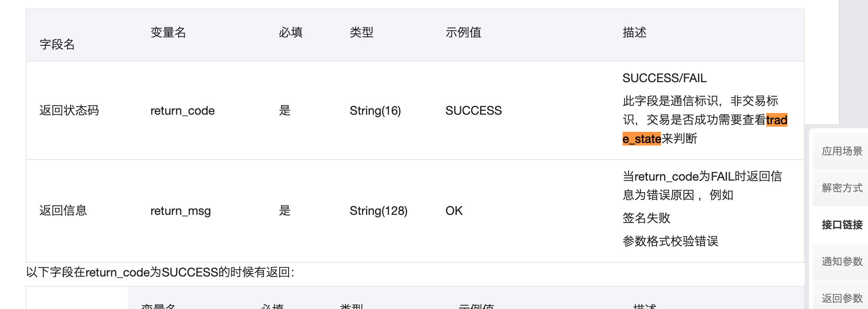Click the 描述 header in the top table
This screenshot has height=309, width=868.
tap(634, 33)
